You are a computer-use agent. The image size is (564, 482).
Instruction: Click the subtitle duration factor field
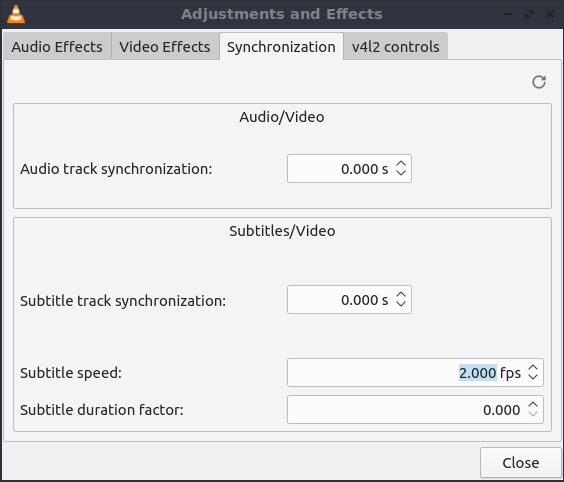tap(415, 410)
